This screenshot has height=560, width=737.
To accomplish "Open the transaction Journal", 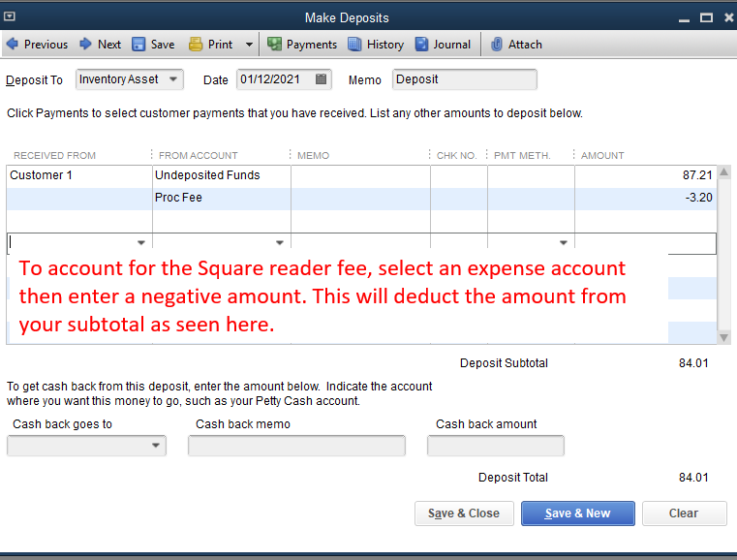I will point(443,45).
